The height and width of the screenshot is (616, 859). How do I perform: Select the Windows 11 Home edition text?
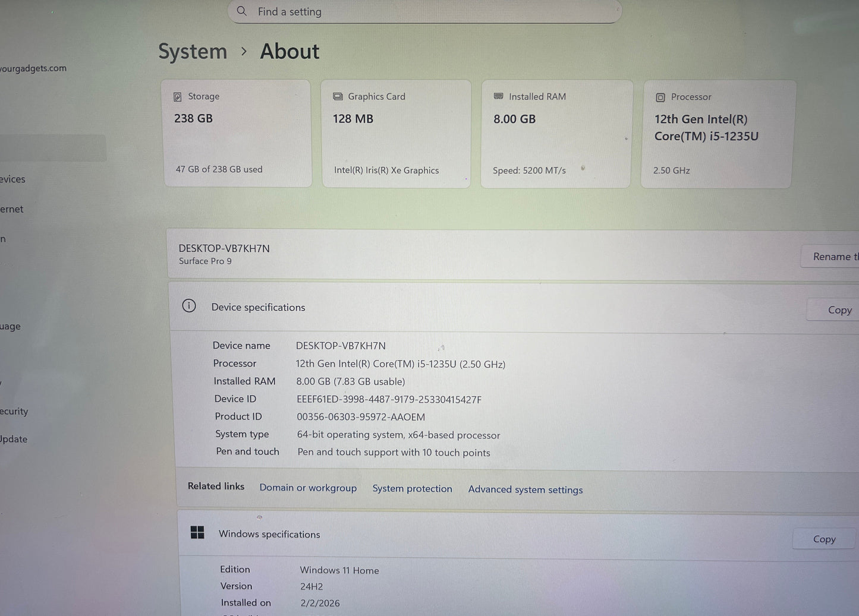click(x=339, y=570)
